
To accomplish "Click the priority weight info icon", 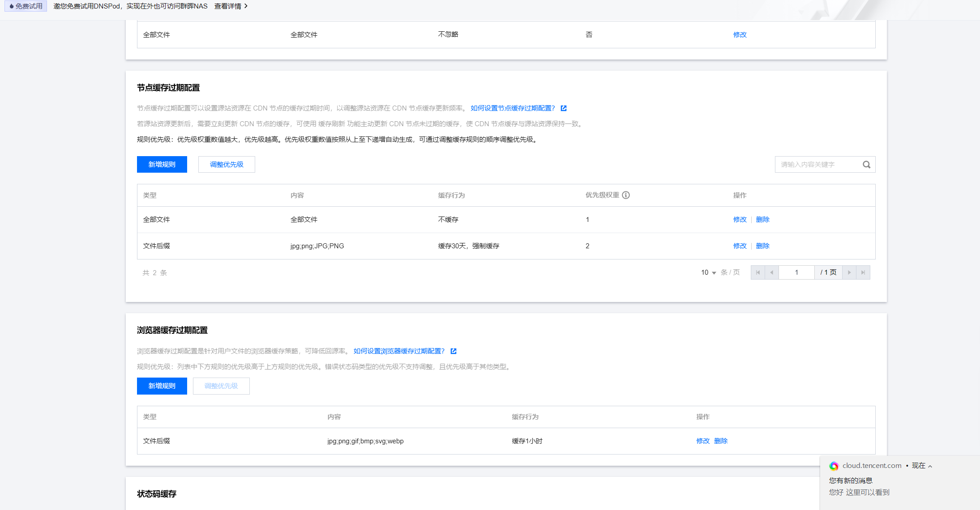I will coord(626,195).
